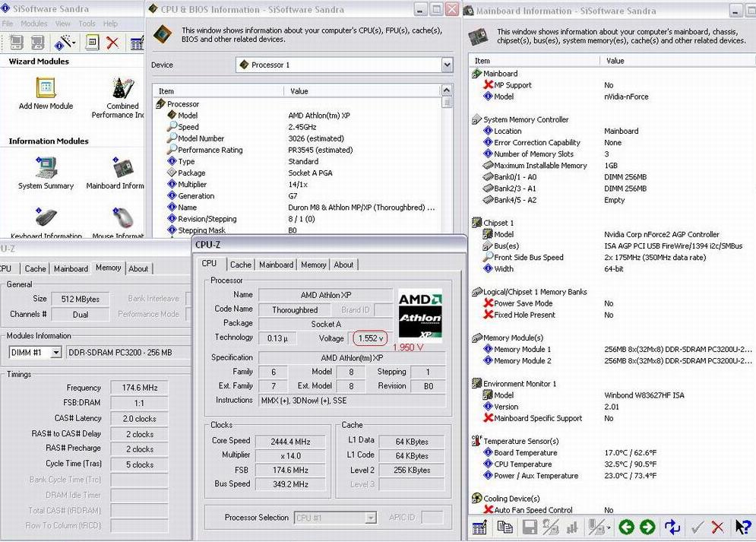Click the options table icon in Sandra toolbar

click(137, 43)
